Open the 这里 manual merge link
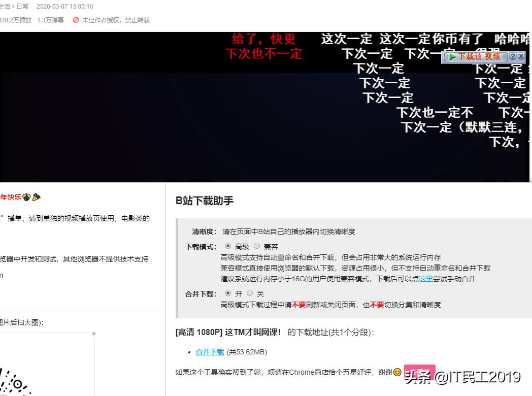 tap(425, 278)
